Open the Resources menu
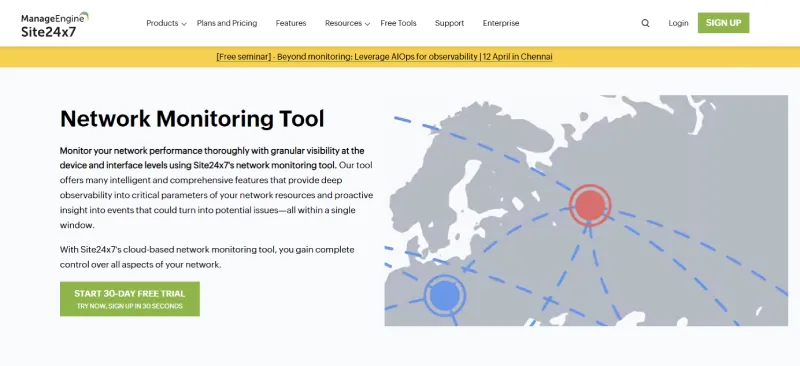Image resolution: width=800 pixels, height=366 pixels. 343,23
